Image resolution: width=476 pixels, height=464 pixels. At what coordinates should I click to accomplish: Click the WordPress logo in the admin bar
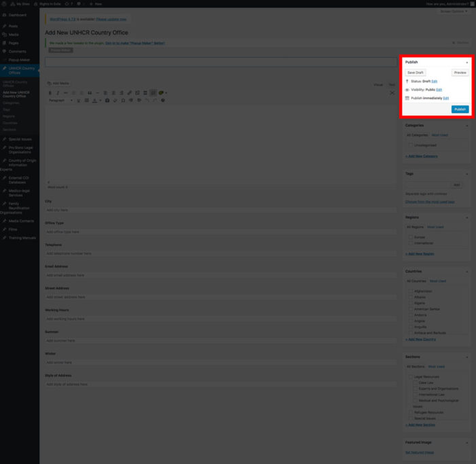tap(4, 4)
